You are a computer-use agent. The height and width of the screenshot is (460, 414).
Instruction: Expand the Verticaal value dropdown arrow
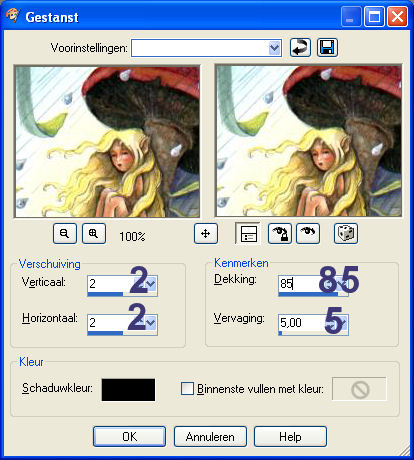click(150, 284)
